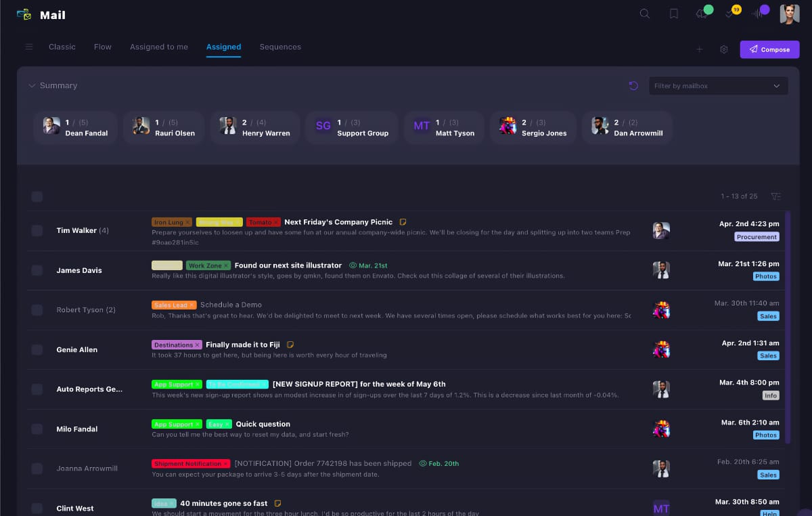This screenshot has height=516, width=812.
Task: Switch to the Classic tab
Action: pyautogui.click(x=62, y=47)
